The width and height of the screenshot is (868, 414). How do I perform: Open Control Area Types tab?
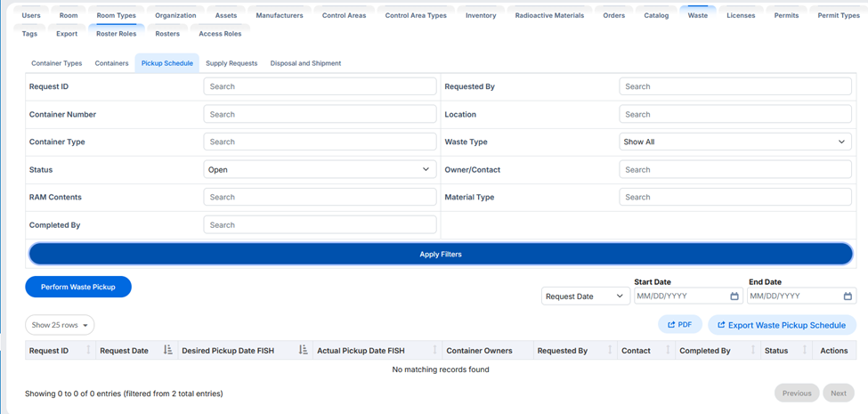coord(416,15)
